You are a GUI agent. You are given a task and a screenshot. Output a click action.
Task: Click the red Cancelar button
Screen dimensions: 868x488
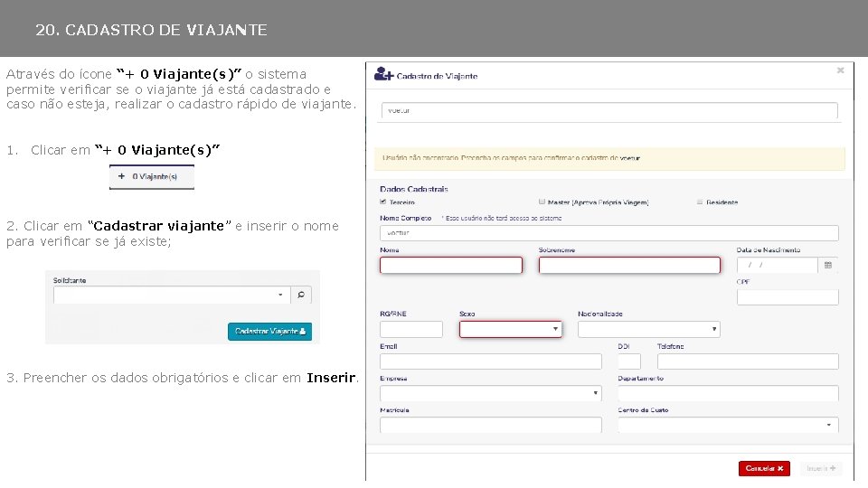764,468
